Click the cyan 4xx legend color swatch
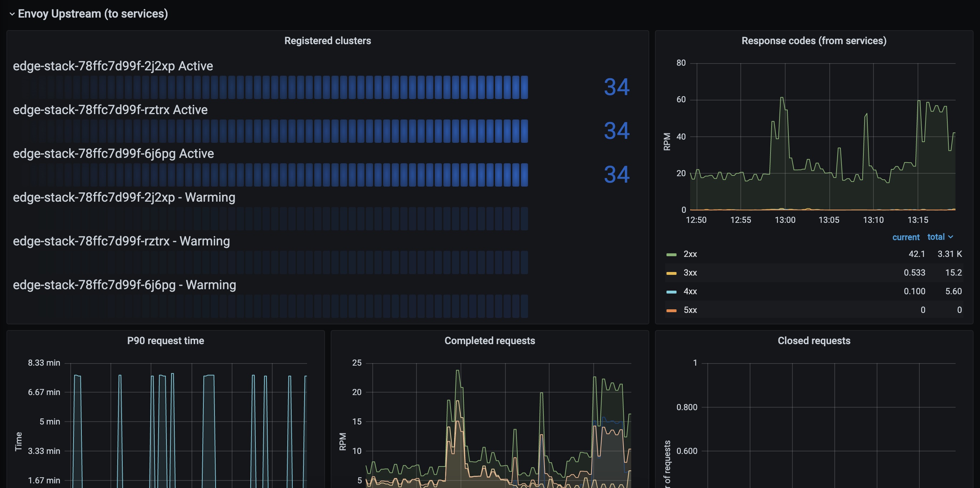Viewport: 980px width, 488px height. pyautogui.click(x=672, y=292)
